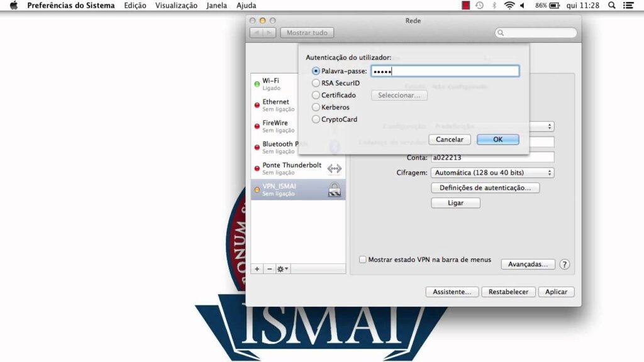Viewport: 644px width, 362px height.
Task: Select Palavra-passe authentication option
Action: coord(316,71)
